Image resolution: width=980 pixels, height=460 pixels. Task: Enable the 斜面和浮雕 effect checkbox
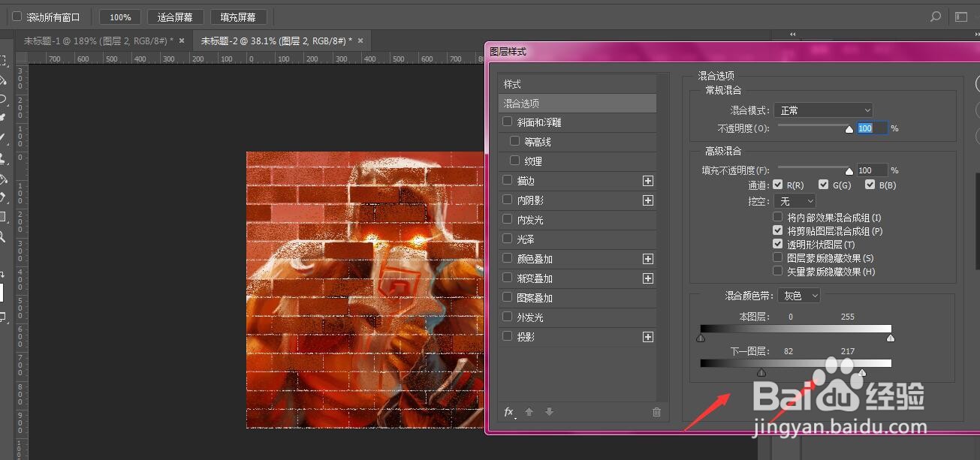[x=508, y=122]
